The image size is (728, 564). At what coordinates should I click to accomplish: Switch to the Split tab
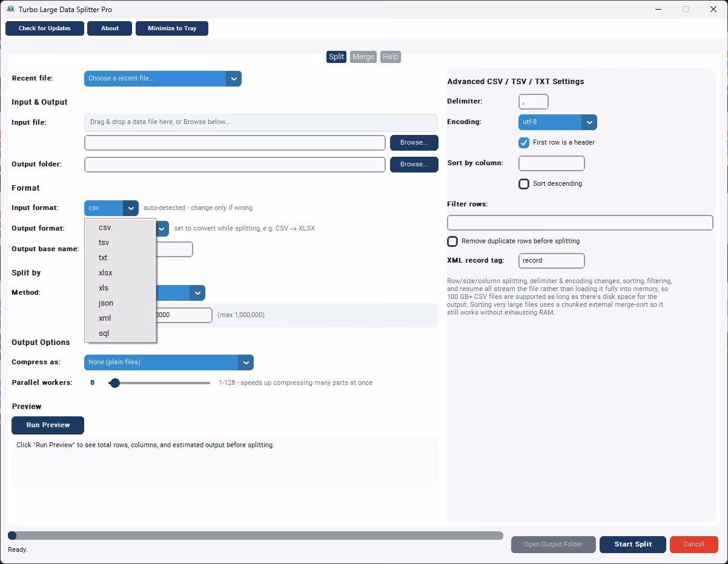click(336, 57)
